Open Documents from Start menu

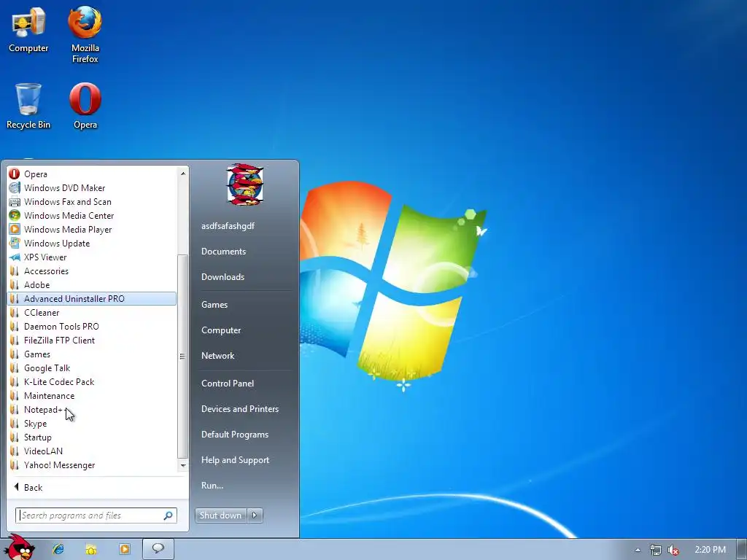tap(223, 251)
